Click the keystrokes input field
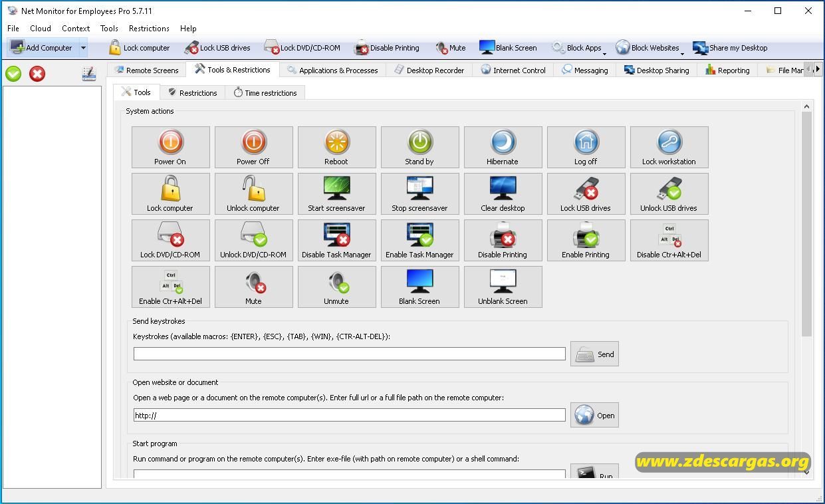The width and height of the screenshot is (825, 504). 349,354
